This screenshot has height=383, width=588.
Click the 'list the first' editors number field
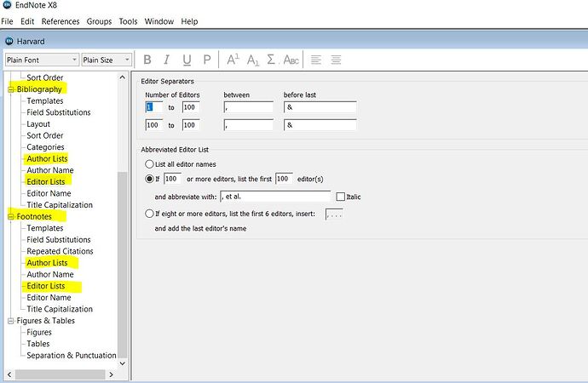pyautogui.click(x=284, y=179)
